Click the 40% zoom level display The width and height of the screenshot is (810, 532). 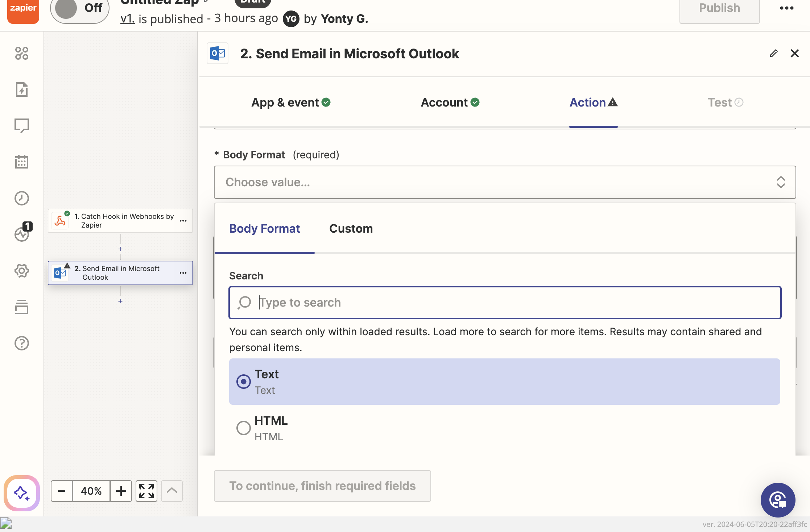coord(91,491)
